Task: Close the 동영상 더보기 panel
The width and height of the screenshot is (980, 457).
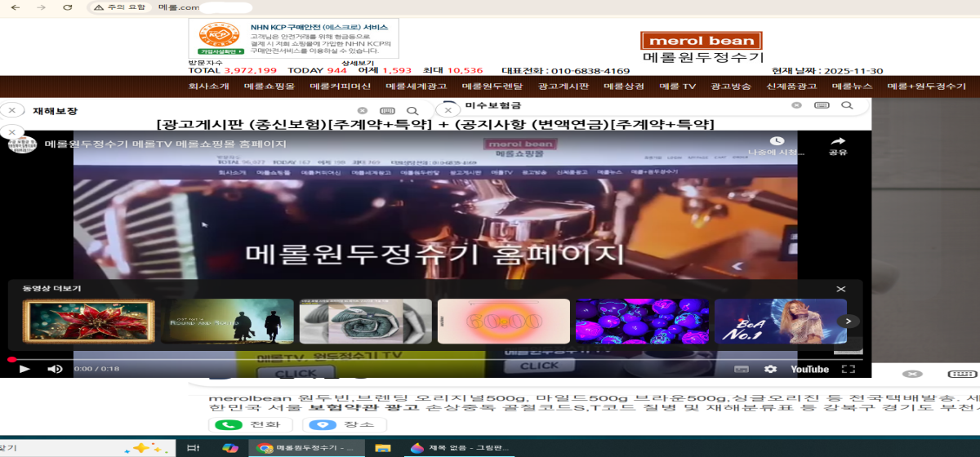Action: pos(840,289)
